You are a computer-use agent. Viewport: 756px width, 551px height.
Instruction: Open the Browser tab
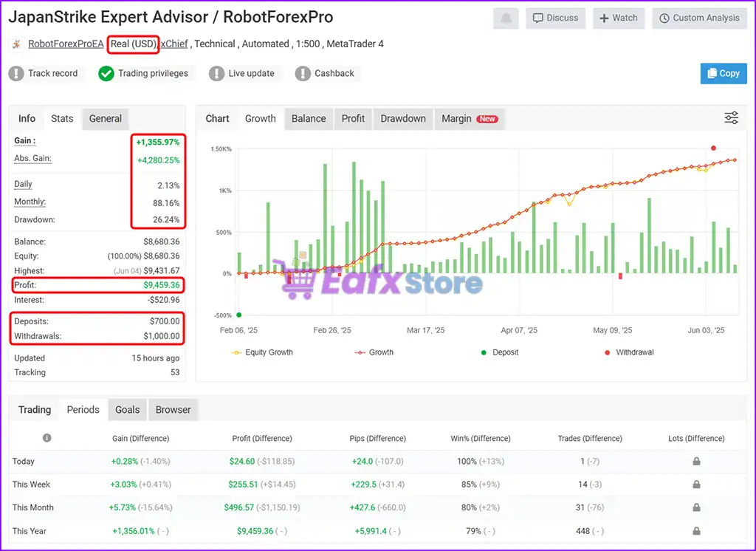point(173,410)
